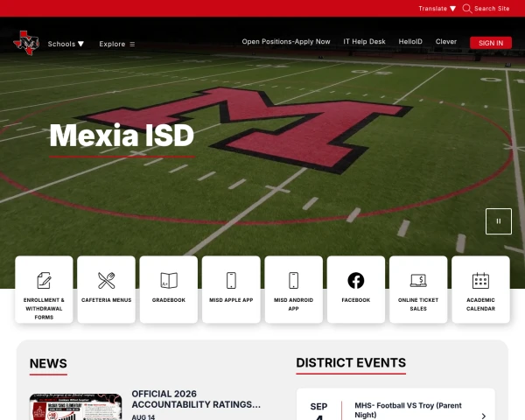This screenshot has width=525, height=420.
Task: Open the Enrollment & Withdrawal Forms tile
Action: (44, 290)
